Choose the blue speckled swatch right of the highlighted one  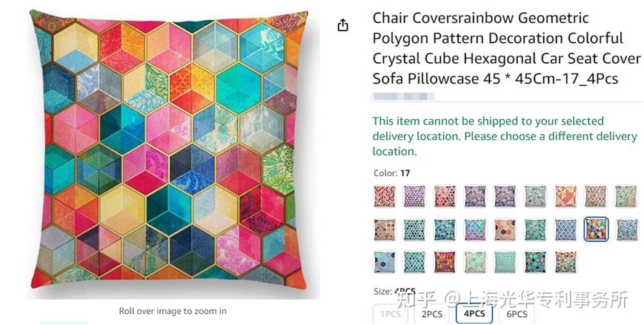pyautogui.click(x=625, y=229)
